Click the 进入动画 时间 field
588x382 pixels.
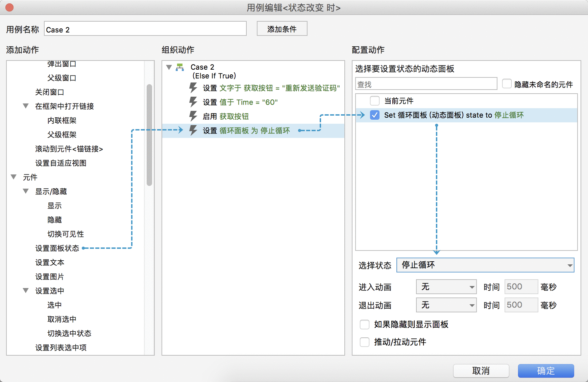521,287
